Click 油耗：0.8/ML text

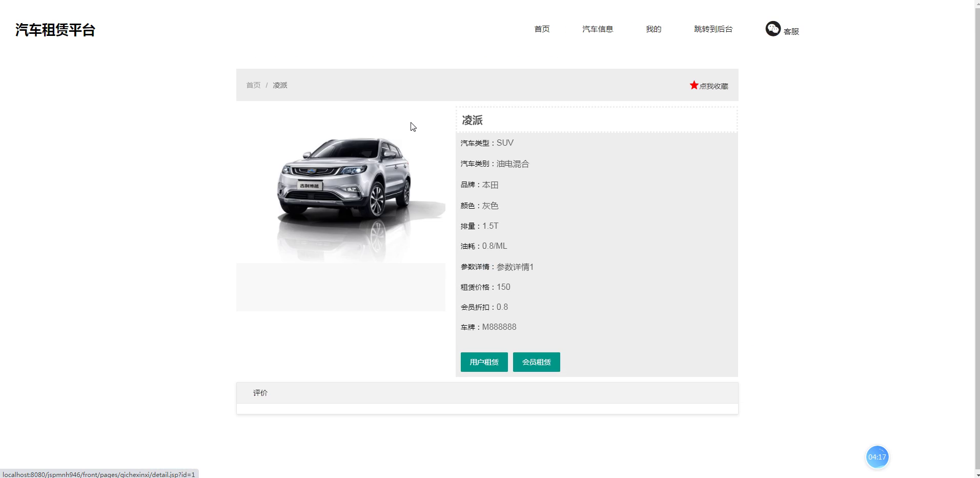(484, 246)
